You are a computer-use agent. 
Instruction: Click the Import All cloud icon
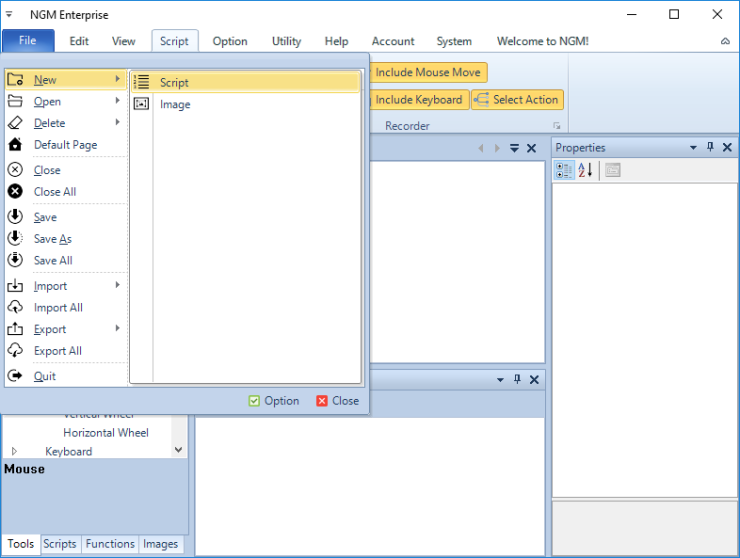point(15,307)
